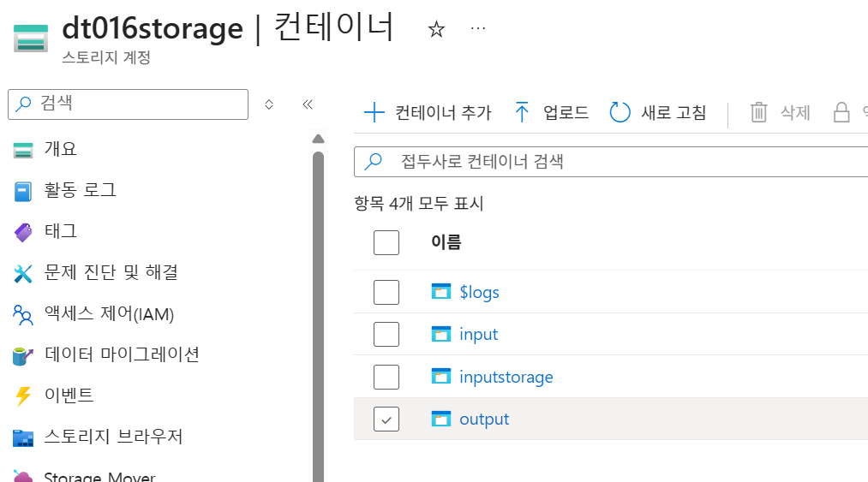Open 개요 in the sidebar menu

[60, 149]
